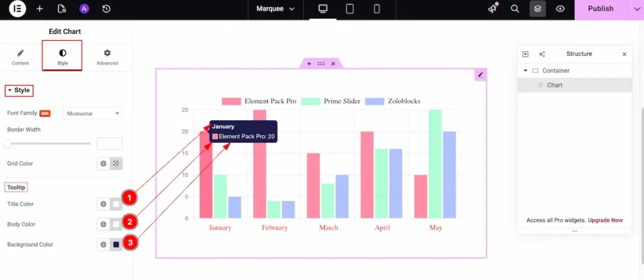Click the Upgrade Now link
The width and height of the screenshot is (644, 280).
[x=605, y=220]
